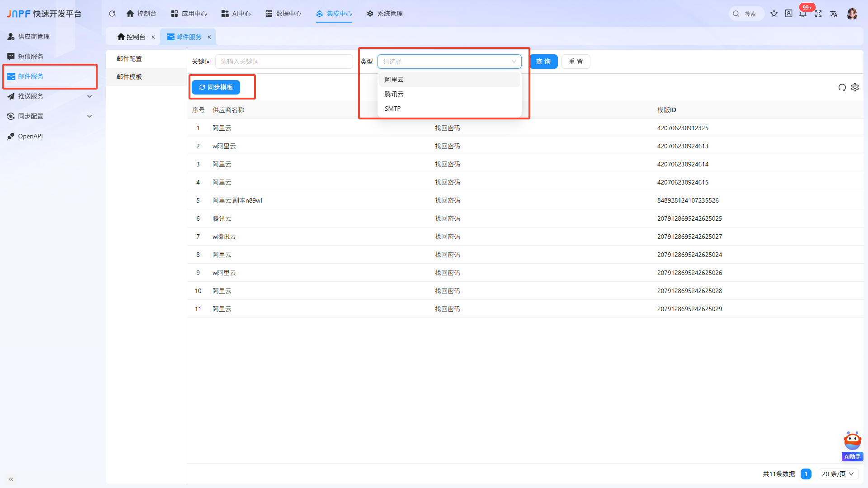
Task: Click supplier name 阿里云.副本n89wl
Action: 237,200
